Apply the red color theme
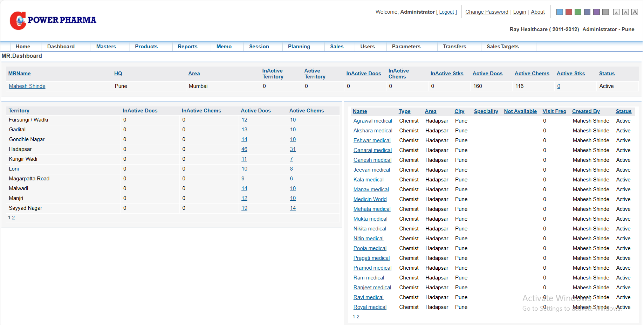 click(569, 12)
